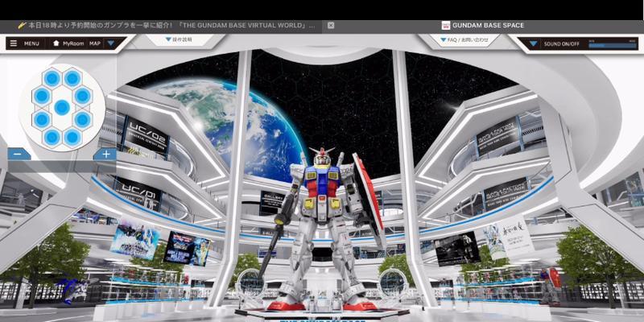The image size is (644, 322).
Task: Adjust the blue volume slider bar
Action: tap(613, 44)
